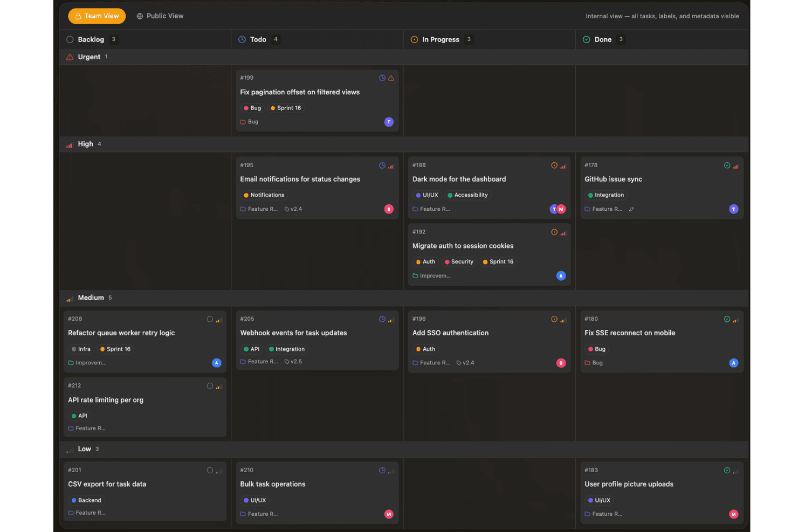798x532 pixels.
Task: Click the Security label on card #192
Action: pyautogui.click(x=459, y=262)
